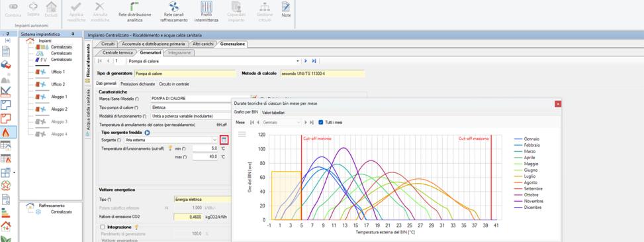Click the Combina ribbon button

click(x=13, y=9)
